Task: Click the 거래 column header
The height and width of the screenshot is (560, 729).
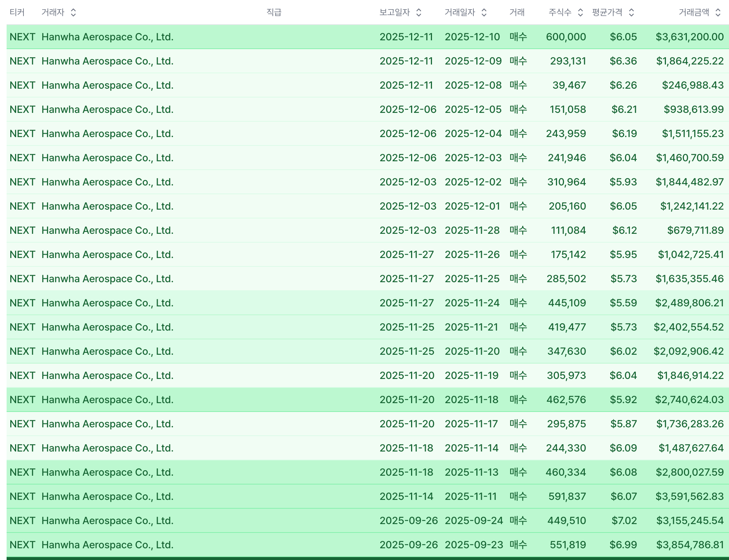Action: (517, 12)
